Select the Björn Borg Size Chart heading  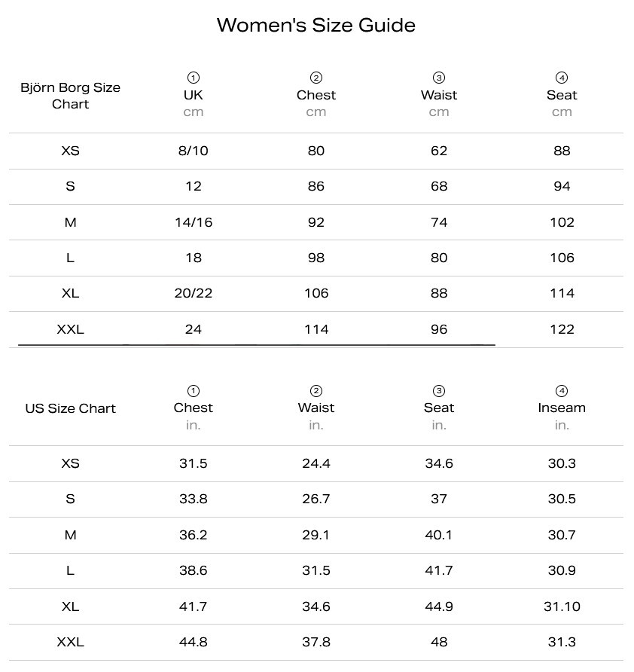click(70, 96)
